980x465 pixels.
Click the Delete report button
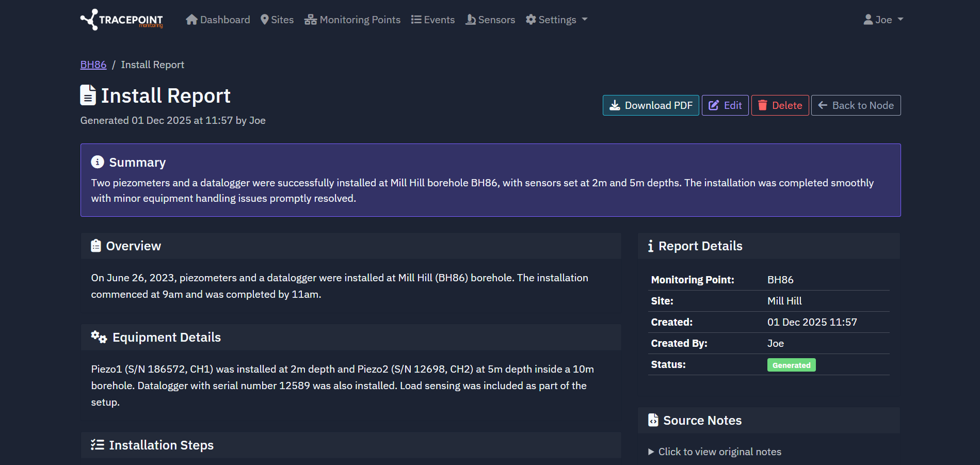[x=780, y=105]
